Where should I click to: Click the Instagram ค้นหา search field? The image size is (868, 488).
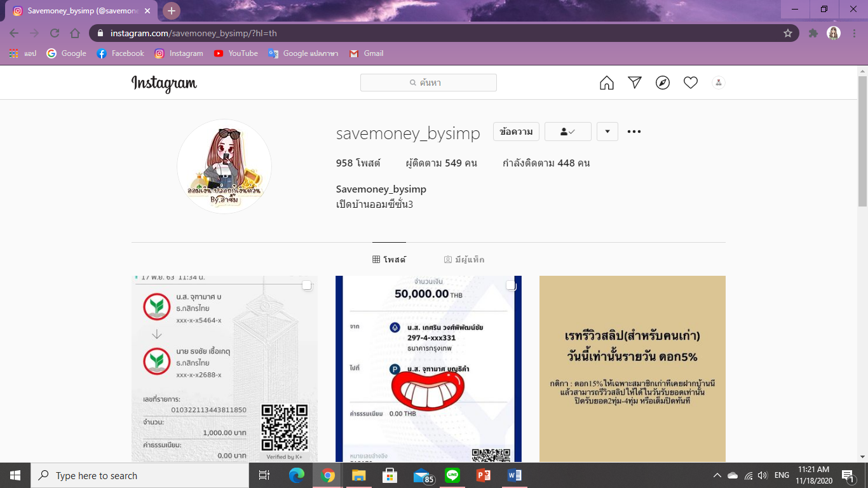pyautogui.click(x=428, y=83)
